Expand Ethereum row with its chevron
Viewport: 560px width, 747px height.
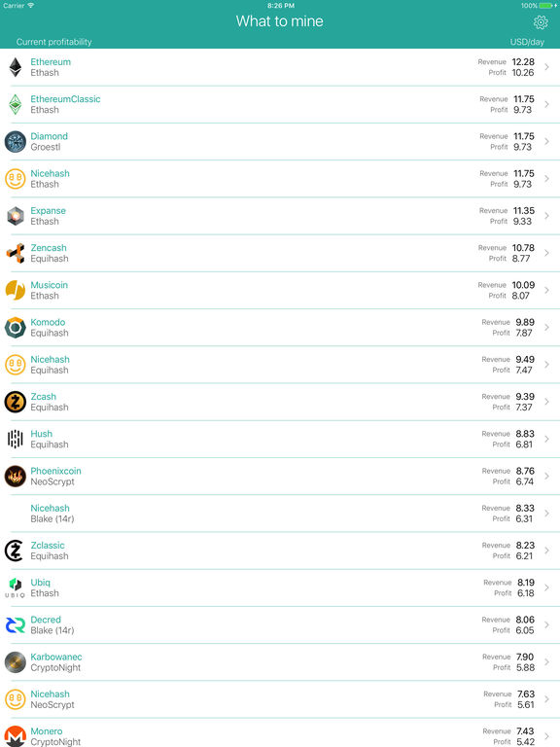point(546,67)
